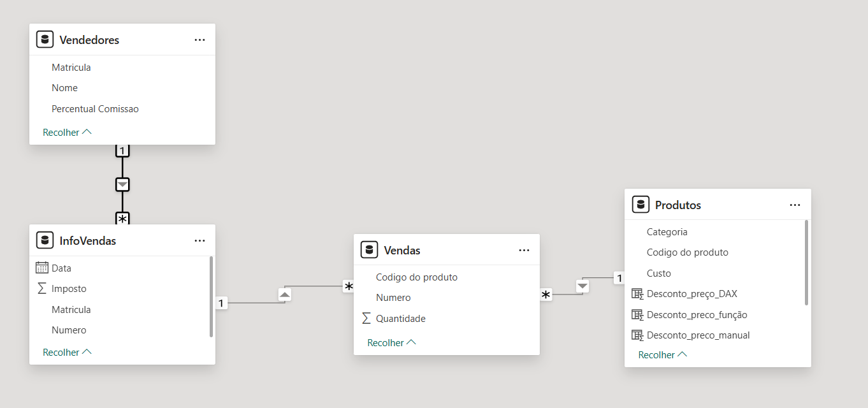This screenshot has height=408, width=868.
Task: Select the calendar icon next to Data
Action: coord(42,268)
